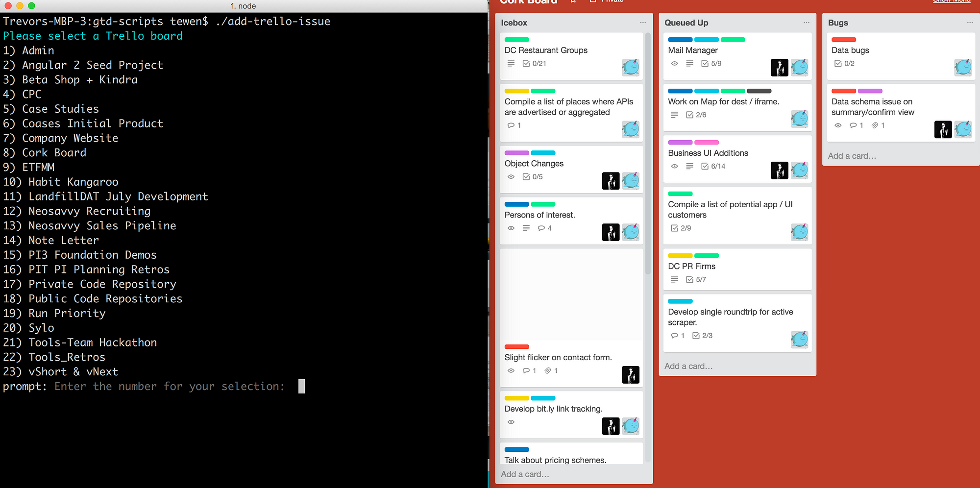Open the Compile list of potential app customers card
This screenshot has height=488, width=980.
(737, 215)
